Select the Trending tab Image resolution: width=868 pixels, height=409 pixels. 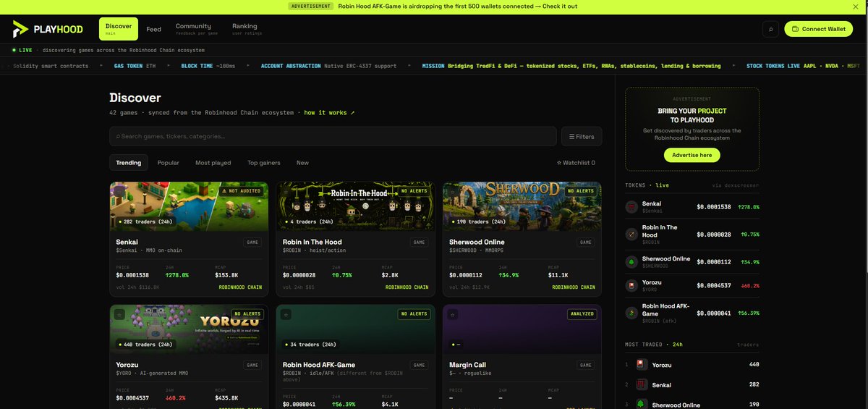coord(129,163)
